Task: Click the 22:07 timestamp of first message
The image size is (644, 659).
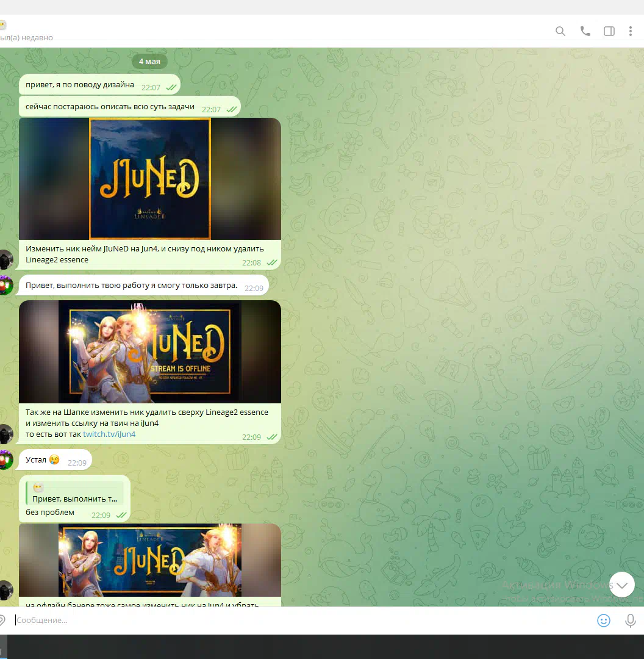Action: [x=151, y=87]
